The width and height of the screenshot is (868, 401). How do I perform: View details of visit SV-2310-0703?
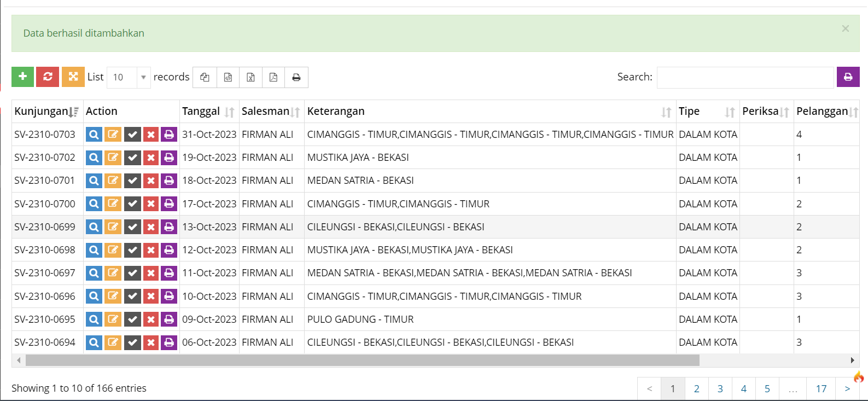pos(94,135)
